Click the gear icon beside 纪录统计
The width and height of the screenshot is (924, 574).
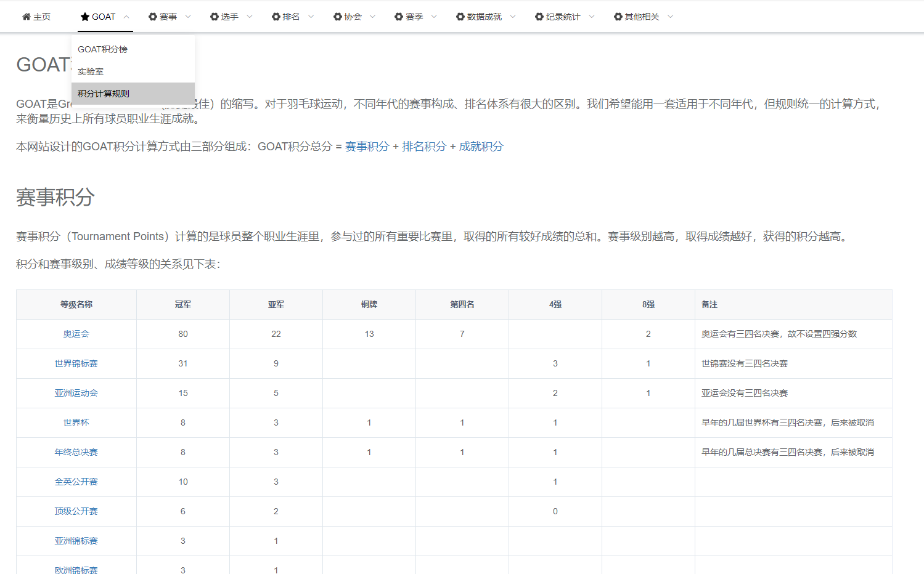coord(539,17)
